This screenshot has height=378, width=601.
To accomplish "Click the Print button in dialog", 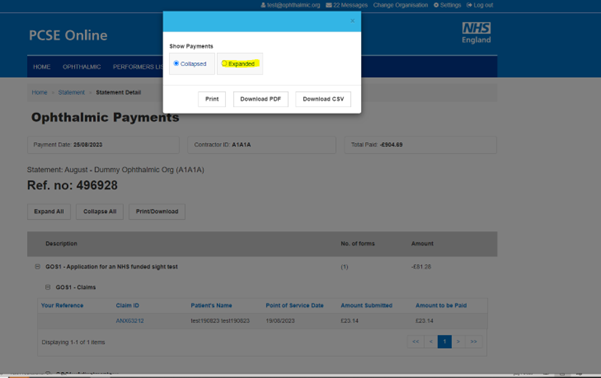I will pyautogui.click(x=212, y=99).
